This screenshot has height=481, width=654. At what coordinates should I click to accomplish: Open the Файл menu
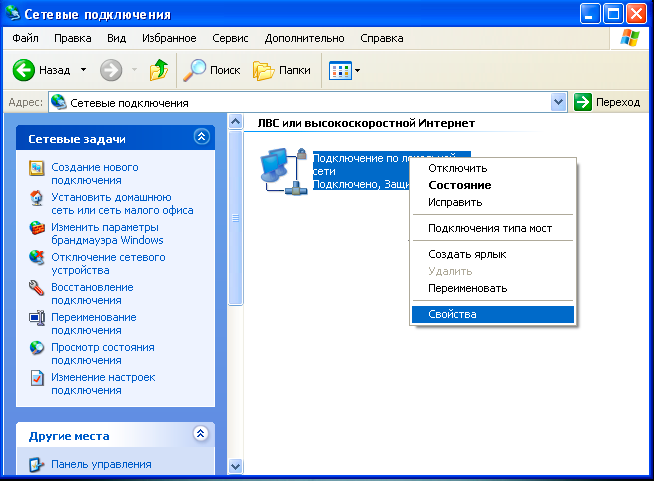pyautogui.click(x=25, y=38)
